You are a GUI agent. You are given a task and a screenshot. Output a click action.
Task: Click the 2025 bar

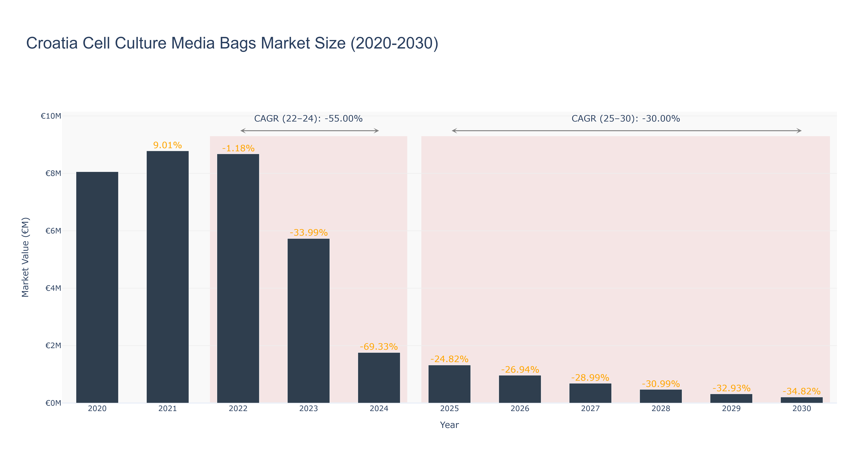coord(449,384)
